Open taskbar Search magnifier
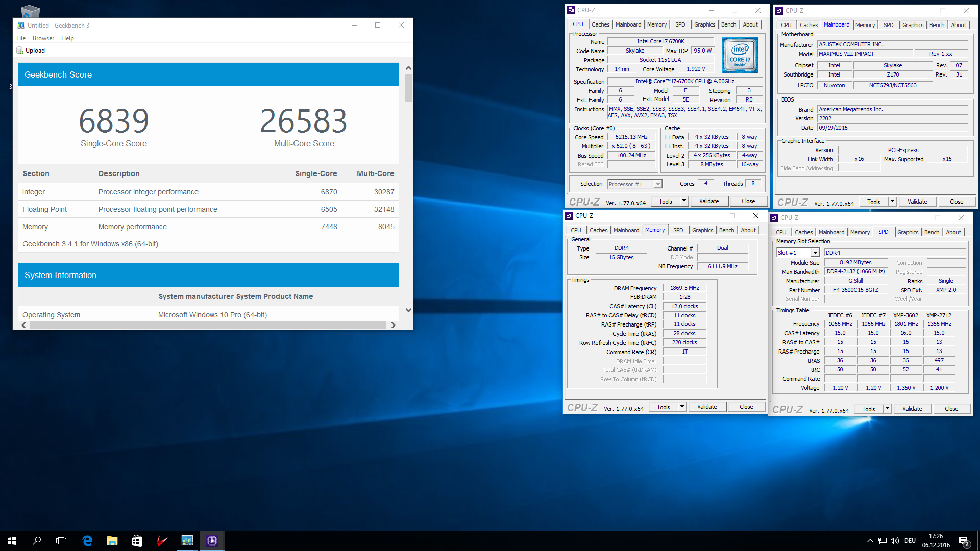The image size is (980, 551). click(37, 541)
